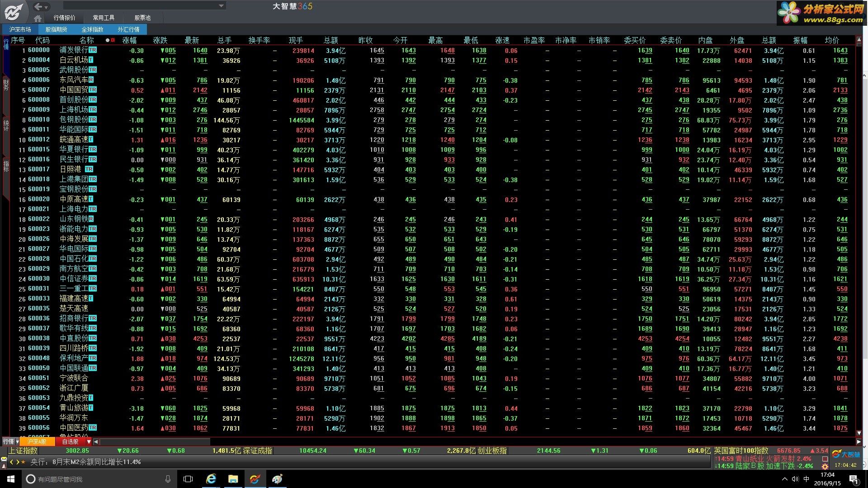Open the back-history dropdown arrow

pyautogui.click(x=46, y=7)
